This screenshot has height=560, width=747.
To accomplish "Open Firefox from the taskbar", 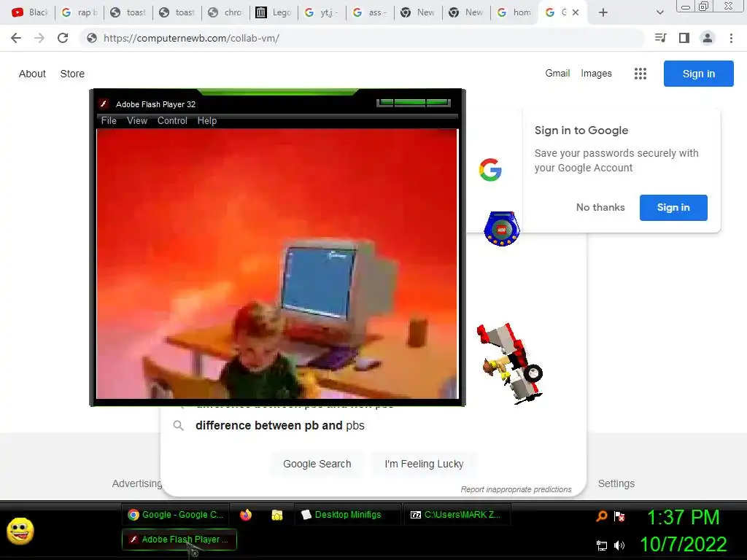I will tap(246, 515).
